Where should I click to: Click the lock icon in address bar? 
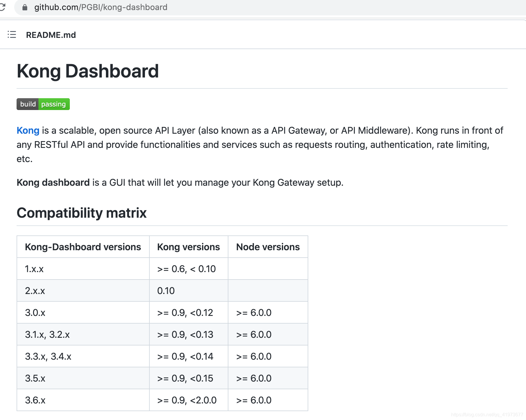(25, 7)
